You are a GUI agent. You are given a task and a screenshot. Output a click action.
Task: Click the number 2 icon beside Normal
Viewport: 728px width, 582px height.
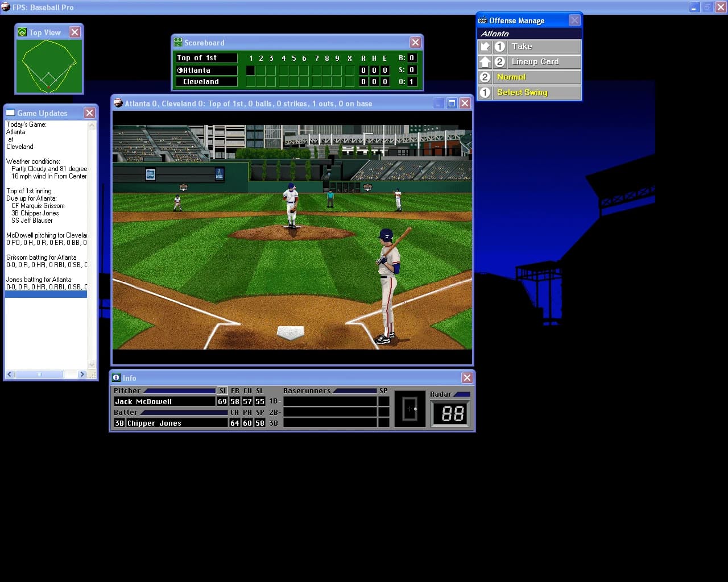[x=485, y=77]
